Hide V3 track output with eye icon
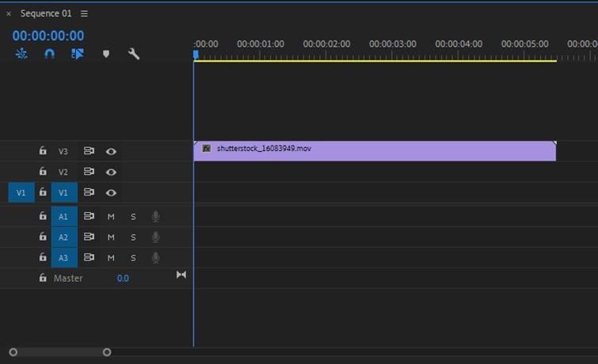 pyautogui.click(x=111, y=151)
